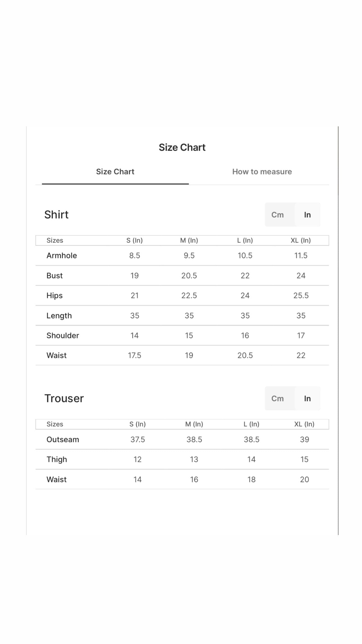Select the Shirt Length row label

[59, 316]
